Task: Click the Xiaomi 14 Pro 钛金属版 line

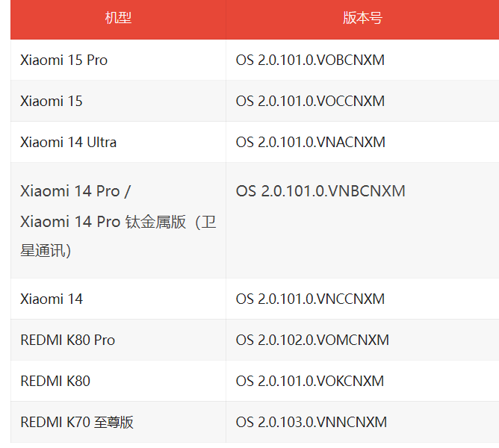Action: click(118, 221)
